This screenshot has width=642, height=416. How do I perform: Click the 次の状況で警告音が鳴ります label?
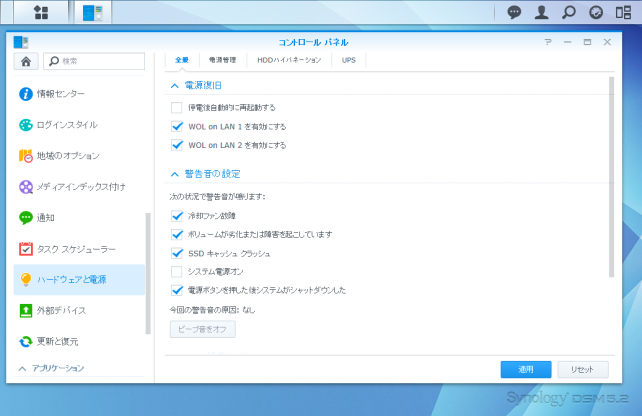[217, 197]
